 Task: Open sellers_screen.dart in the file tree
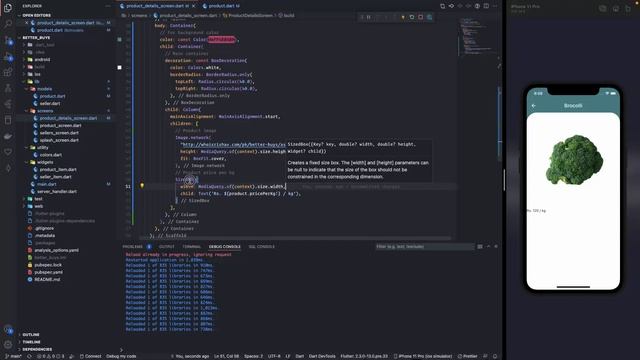(x=65, y=133)
